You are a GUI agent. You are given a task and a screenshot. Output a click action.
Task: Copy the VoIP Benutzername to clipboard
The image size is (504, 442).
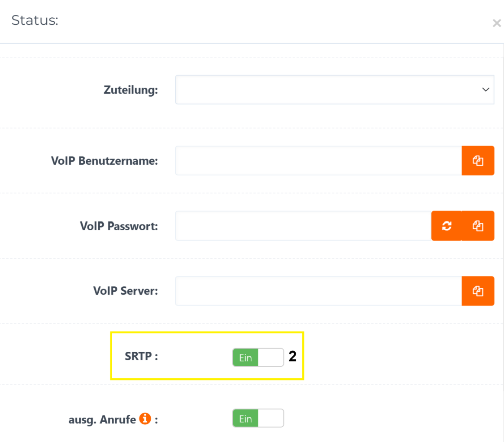pos(478,160)
